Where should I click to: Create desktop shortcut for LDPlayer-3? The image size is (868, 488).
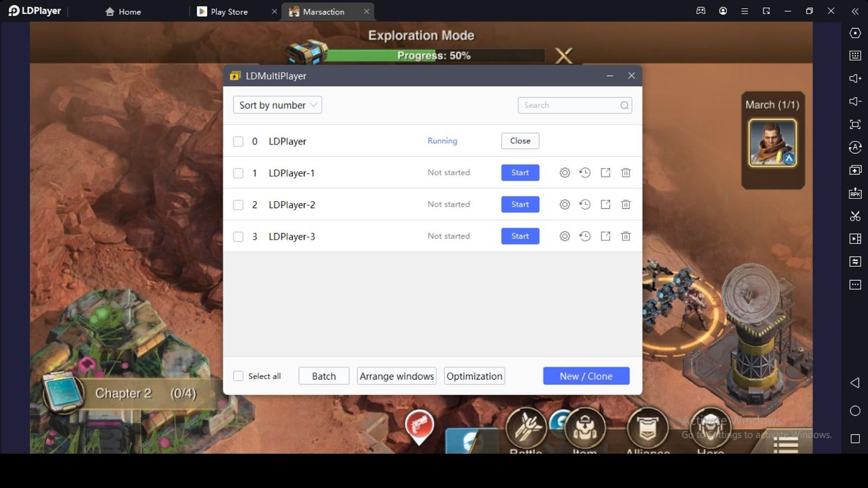605,236
